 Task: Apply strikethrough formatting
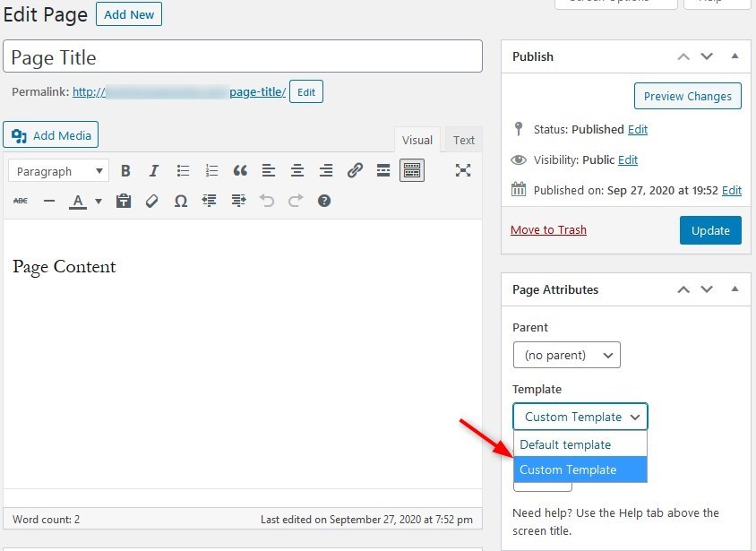[x=21, y=201]
